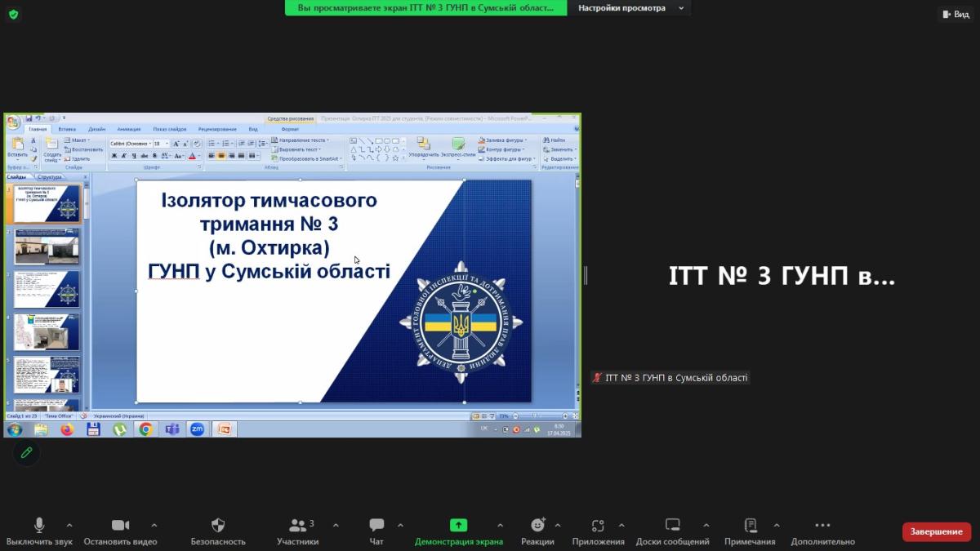Viewport: 980px width, 551px height.
Task: Click the ITT № 3 participant name label
Action: pos(675,378)
